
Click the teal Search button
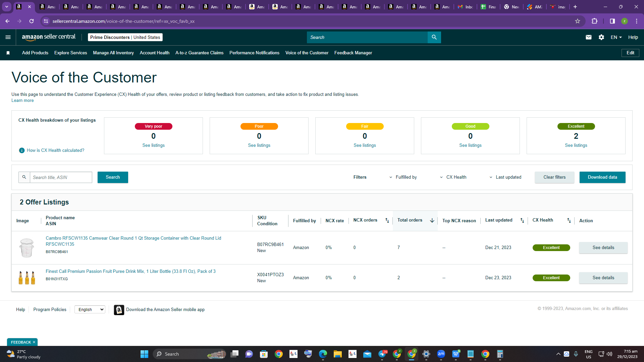(x=113, y=177)
